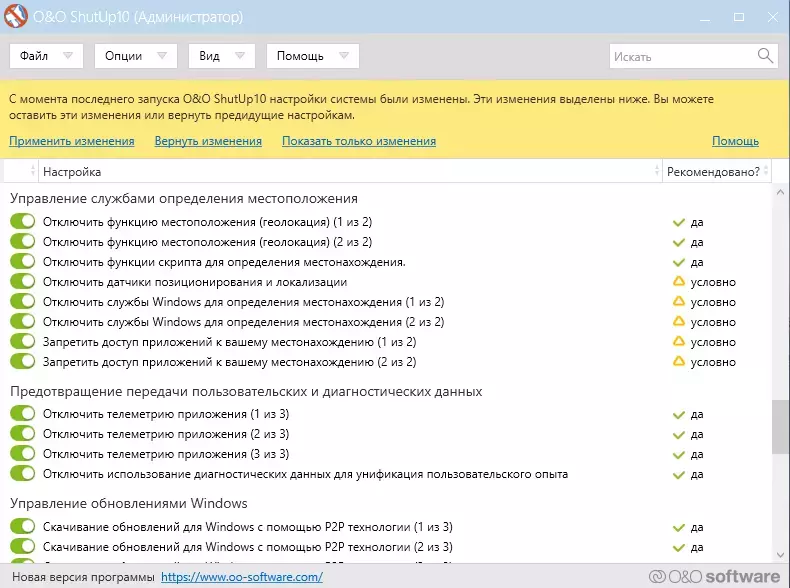Toggle Отключить функцию местоположения (1 из 2)
This screenshot has height=588, width=790.
[23, 221]
